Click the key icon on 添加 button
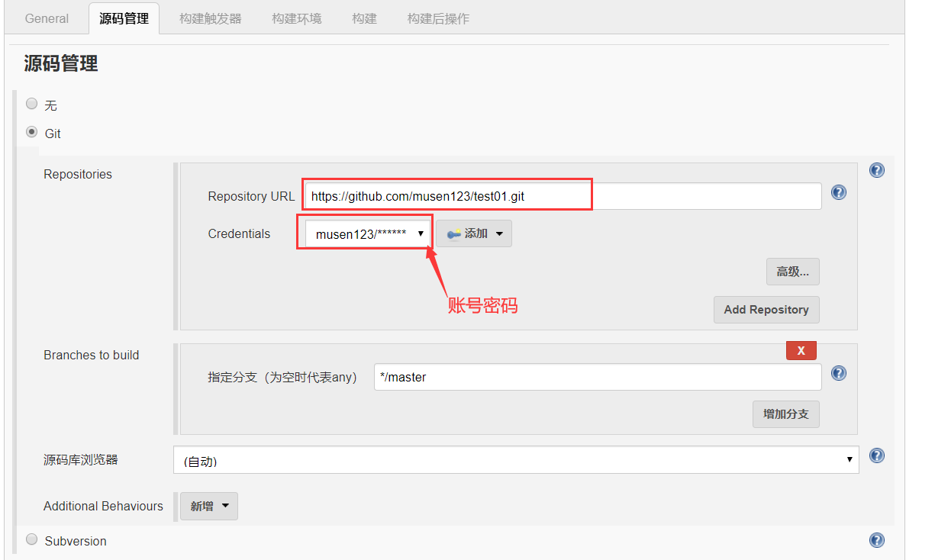The height and width of the screenshot is (560, 935). tap(454, 234)
